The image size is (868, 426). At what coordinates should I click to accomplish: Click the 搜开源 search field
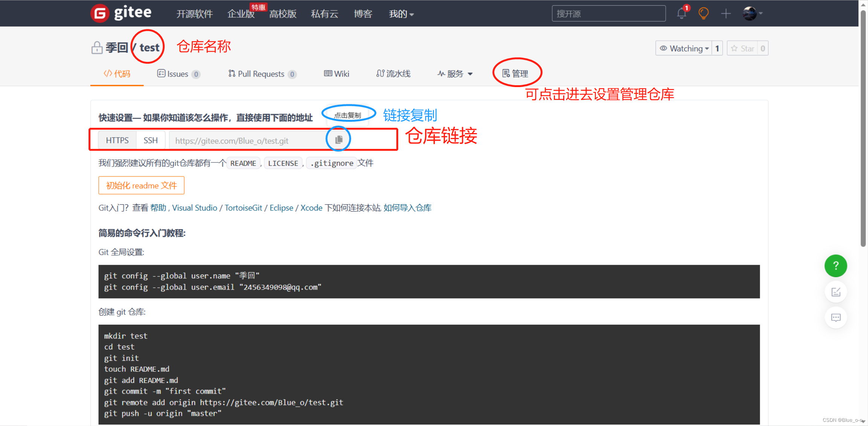608,13
